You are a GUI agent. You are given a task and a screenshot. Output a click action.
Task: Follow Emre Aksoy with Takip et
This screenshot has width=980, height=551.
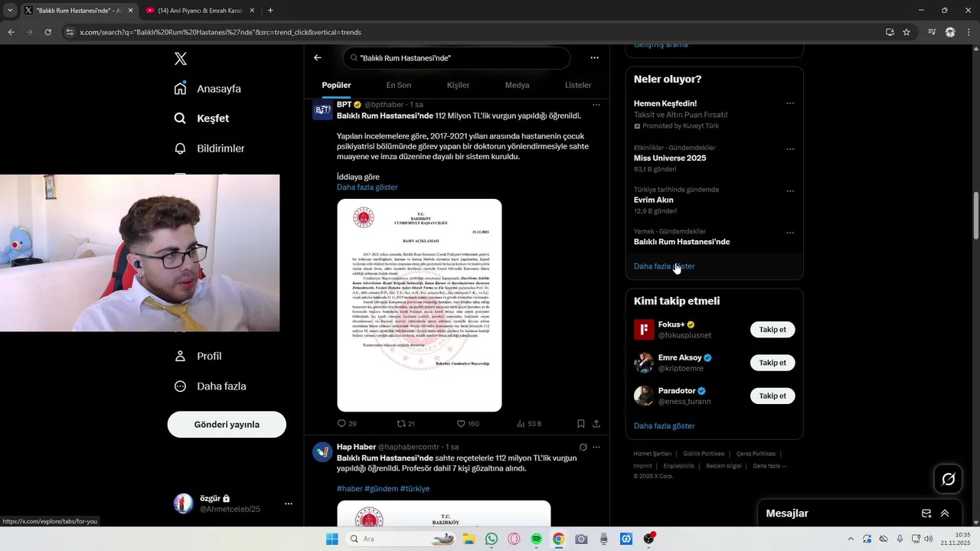click(773, 363)
